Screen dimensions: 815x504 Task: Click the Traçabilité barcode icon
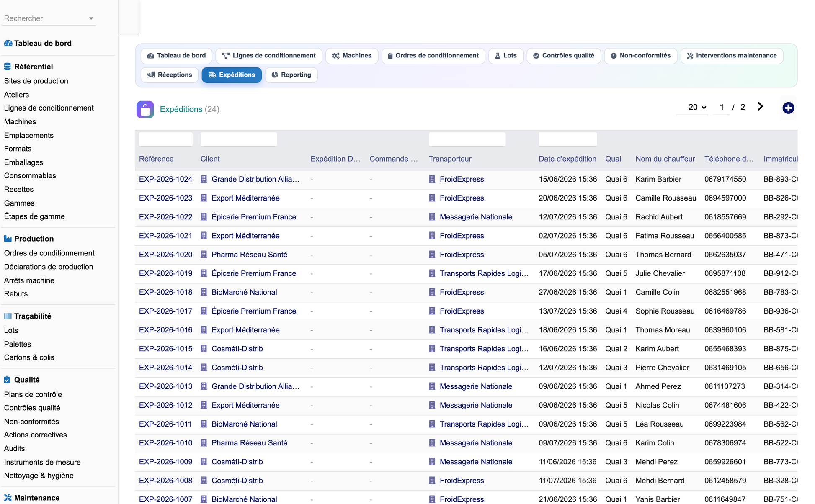pos(8,316)
